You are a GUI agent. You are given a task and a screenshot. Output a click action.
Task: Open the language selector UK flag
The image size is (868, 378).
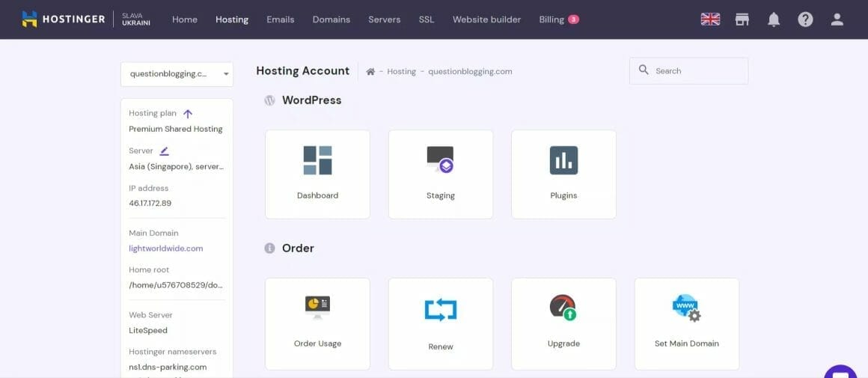coord(710,19)
